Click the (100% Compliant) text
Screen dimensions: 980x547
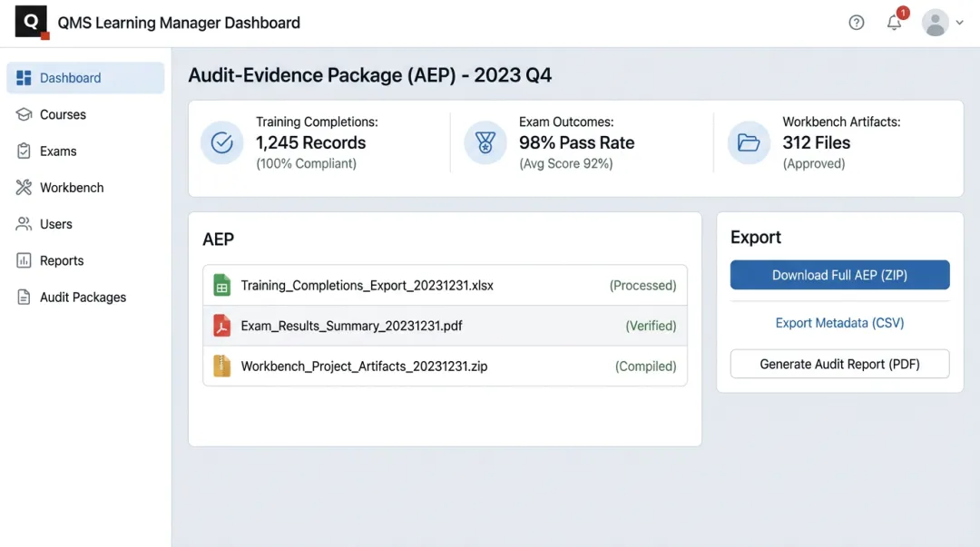307,163
